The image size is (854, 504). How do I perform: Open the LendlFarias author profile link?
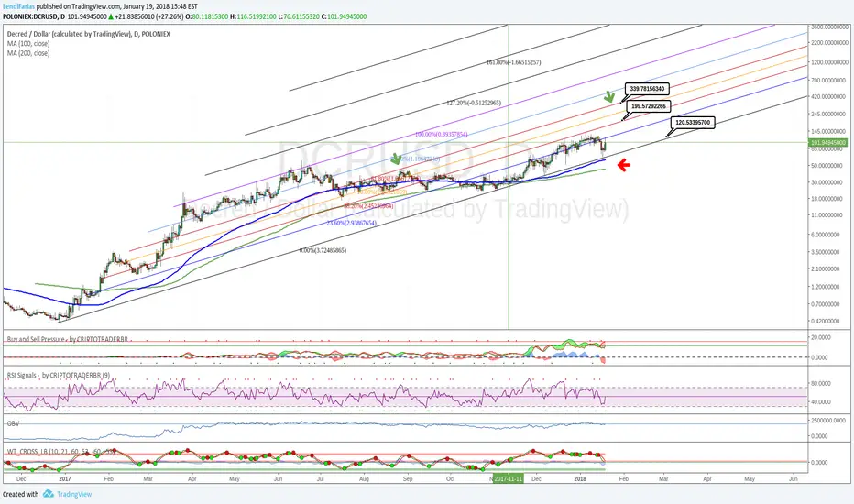click(18, 7)
